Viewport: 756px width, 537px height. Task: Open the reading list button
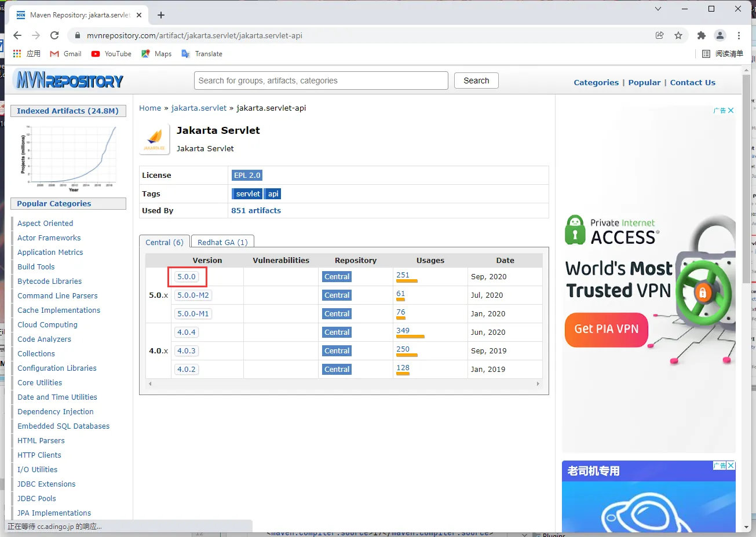click(722, 54)
